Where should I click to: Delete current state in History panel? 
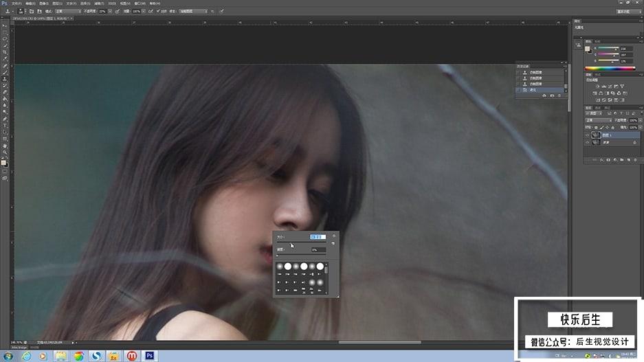pyautogui.click(x=559, y=95)
